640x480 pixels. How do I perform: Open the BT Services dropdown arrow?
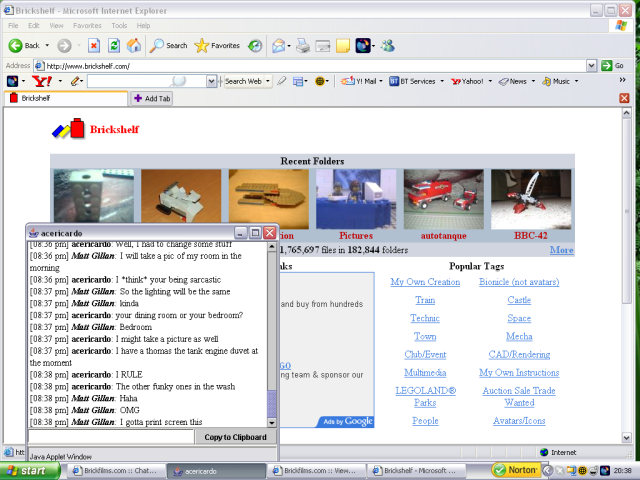pos(442,81)
